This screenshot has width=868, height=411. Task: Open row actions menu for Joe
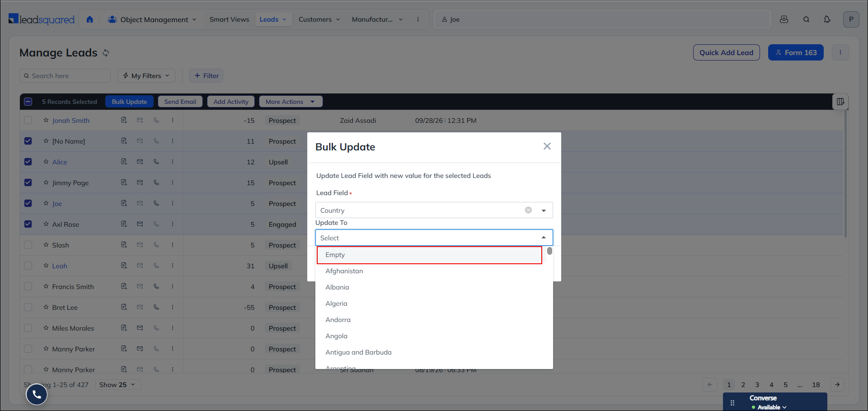pyautogui.click(x=173, y=203)
